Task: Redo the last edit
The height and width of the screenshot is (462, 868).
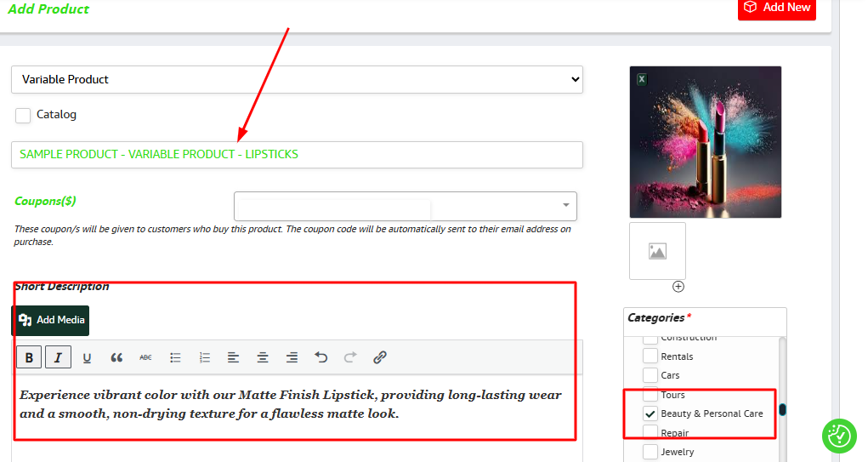Action: pos(350,357)
